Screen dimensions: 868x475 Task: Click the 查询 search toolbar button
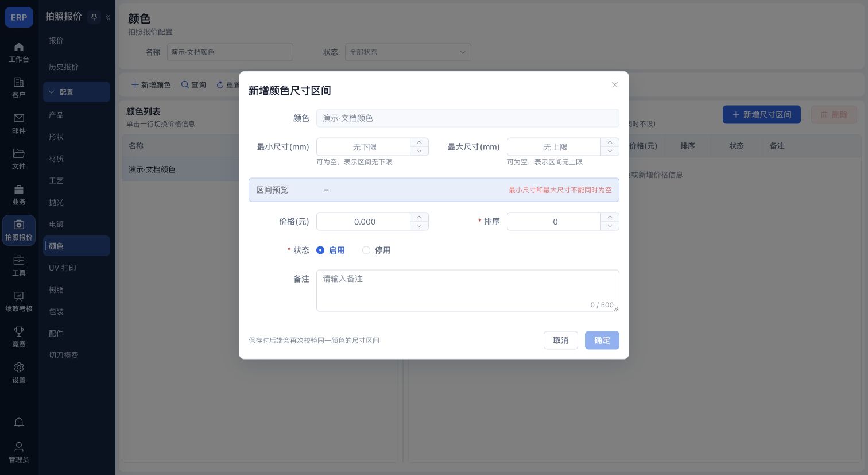click(193, 85)
